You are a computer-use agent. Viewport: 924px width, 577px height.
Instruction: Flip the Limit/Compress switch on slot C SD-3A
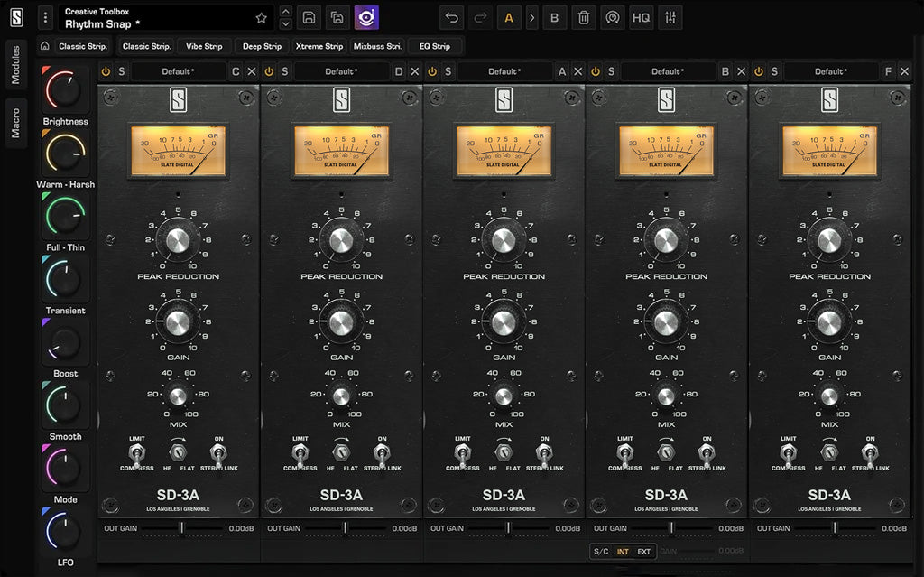137,453
